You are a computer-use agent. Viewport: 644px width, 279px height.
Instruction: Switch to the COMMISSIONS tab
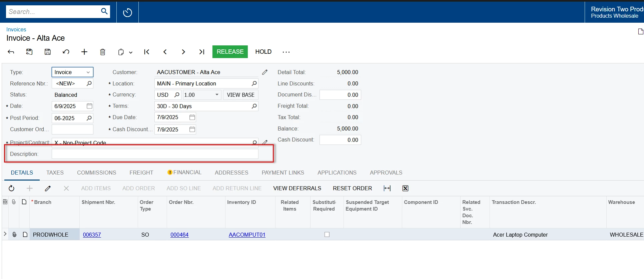tap(97, 173)
